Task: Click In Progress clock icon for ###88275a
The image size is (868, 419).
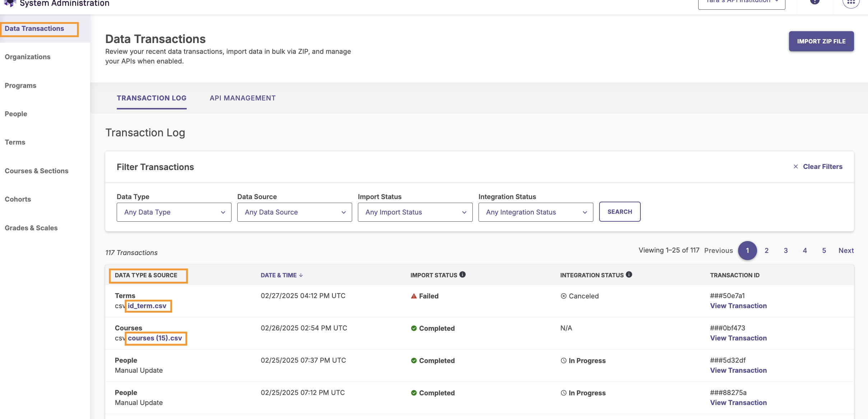Action: (x=564, y=393)
